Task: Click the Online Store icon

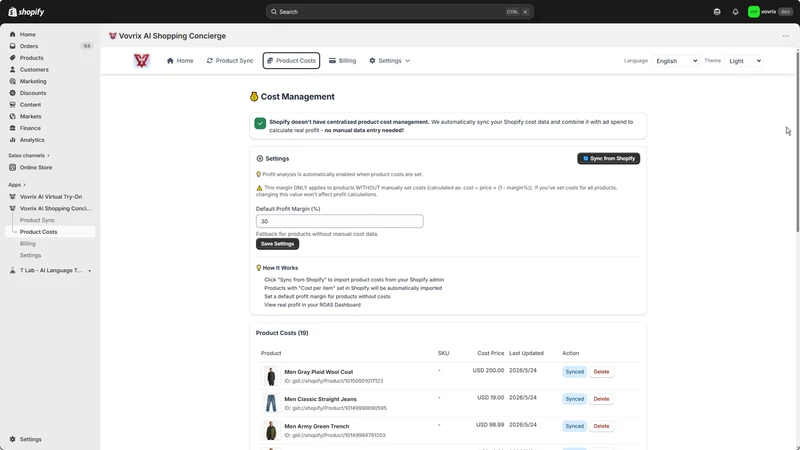Action: click(12, 167)
